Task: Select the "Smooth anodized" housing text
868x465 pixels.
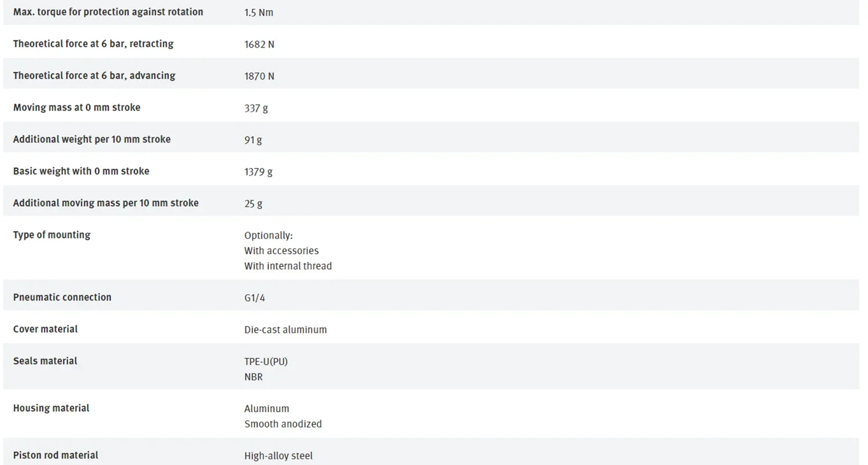Action: [x=282, y=424]
